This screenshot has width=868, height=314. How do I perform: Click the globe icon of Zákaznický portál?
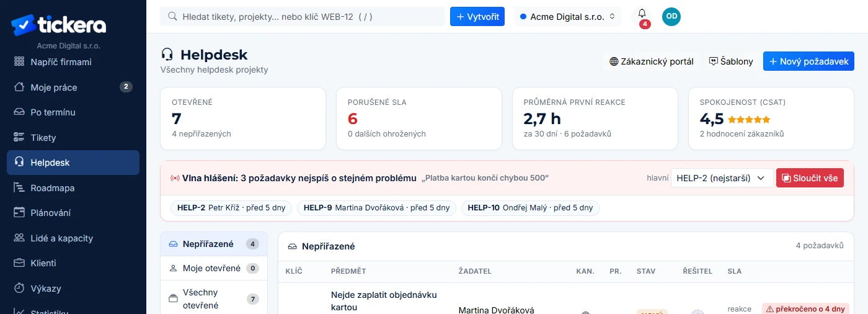(614, 61)
